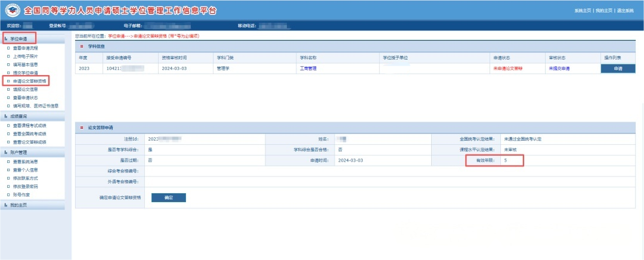Go to 填写基本信息 page
Screen dimensions: 644x260
click(25, 64)
